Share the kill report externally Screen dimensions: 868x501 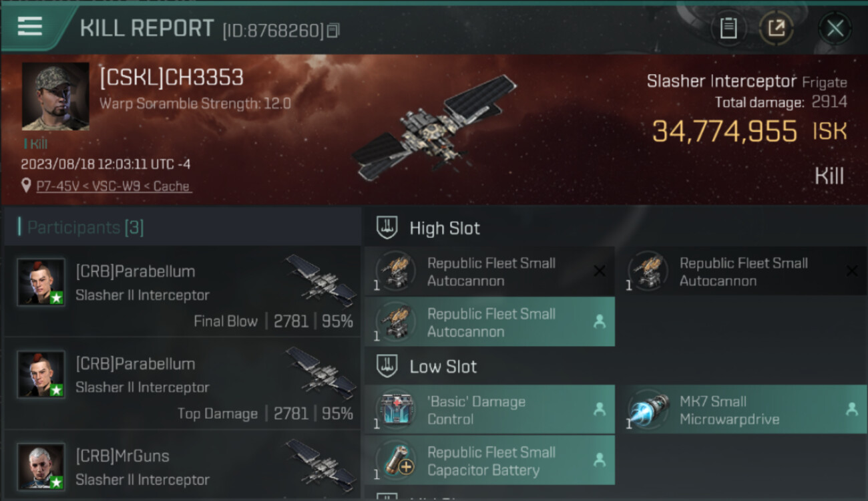tap(777, 28)
